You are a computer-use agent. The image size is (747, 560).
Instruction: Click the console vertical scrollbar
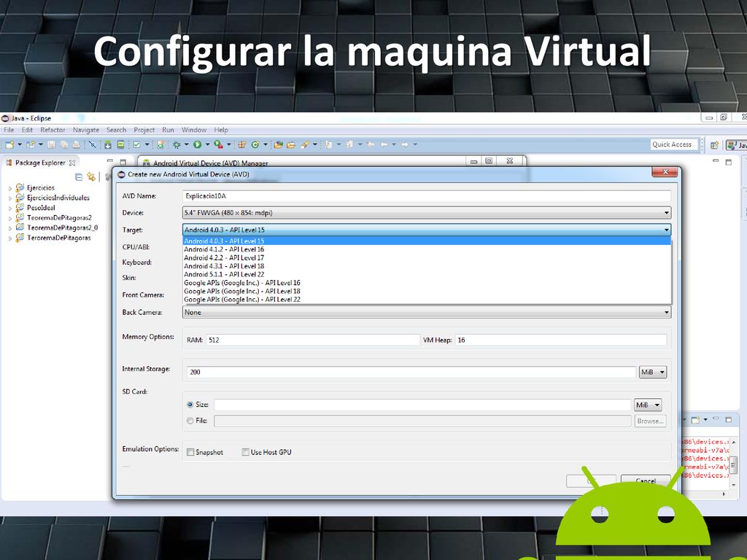pos(734,463)
